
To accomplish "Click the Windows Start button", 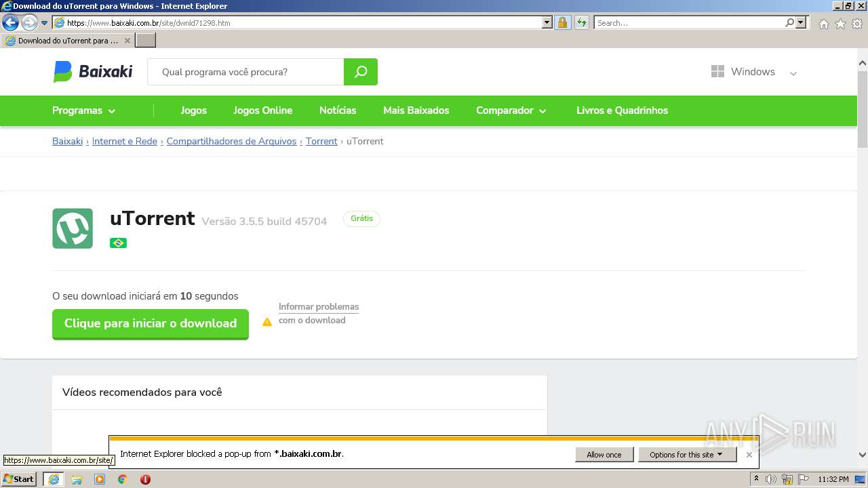I will [19, 479].
